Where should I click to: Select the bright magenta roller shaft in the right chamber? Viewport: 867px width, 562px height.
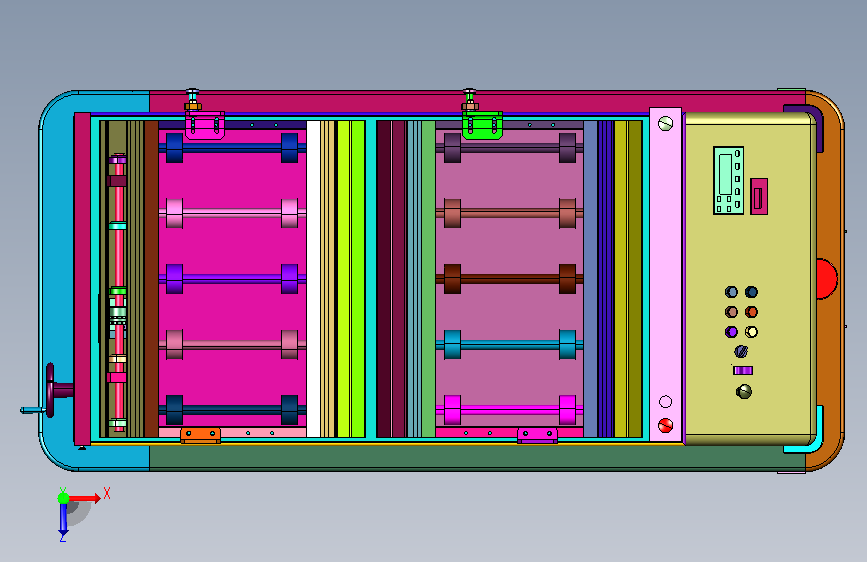[509, 410]
